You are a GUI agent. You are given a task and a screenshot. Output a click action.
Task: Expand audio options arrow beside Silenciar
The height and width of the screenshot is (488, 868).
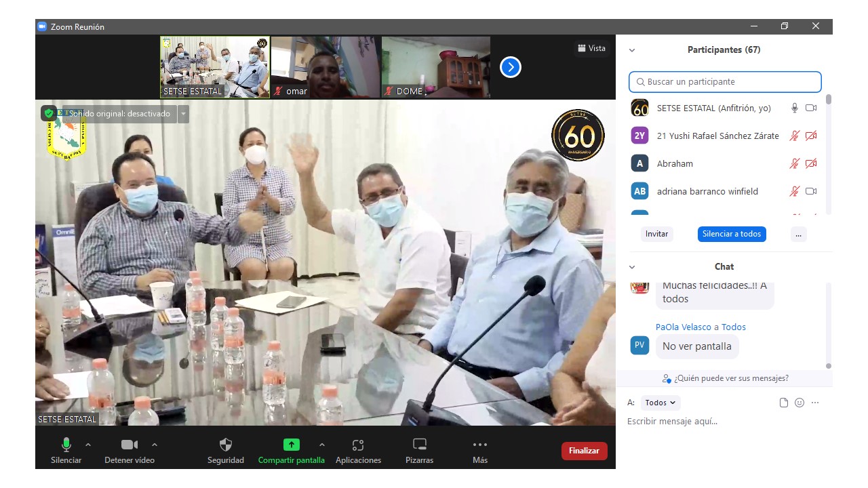[88, 445]
